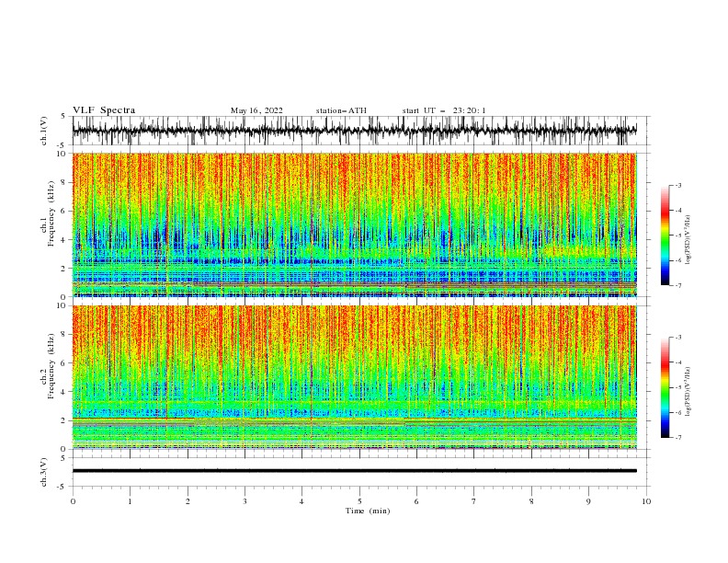728x563 pixels.
Task: Click the "10" tick on the Time axis
Action: 646,501
